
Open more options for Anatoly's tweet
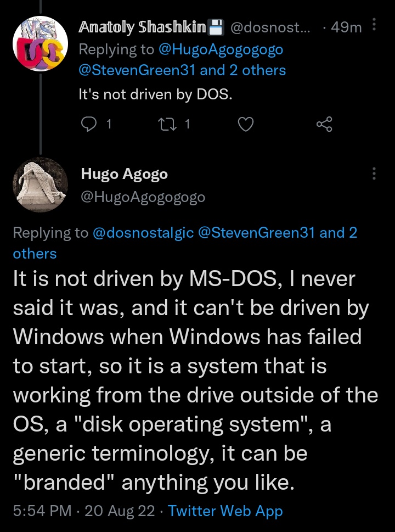click(374, 24)
